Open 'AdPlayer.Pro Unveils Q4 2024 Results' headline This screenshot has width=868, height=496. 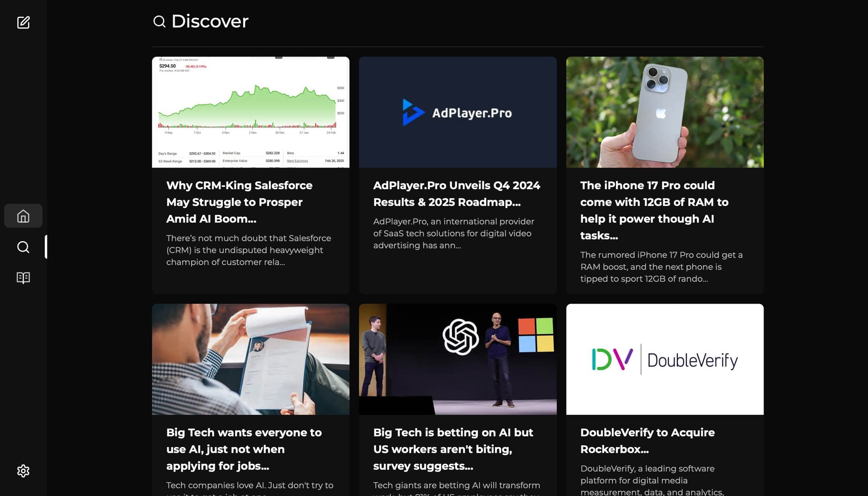[x=457, y=194]
